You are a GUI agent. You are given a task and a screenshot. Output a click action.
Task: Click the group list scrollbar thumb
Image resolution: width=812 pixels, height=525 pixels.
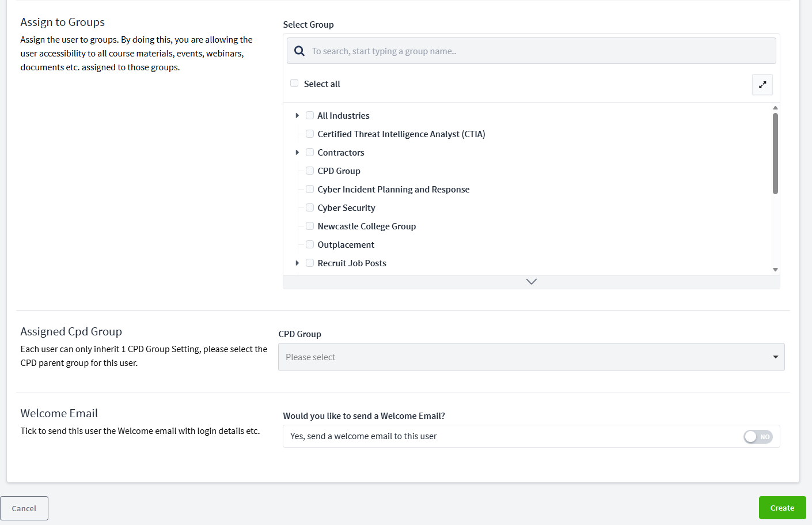[775, 153]
